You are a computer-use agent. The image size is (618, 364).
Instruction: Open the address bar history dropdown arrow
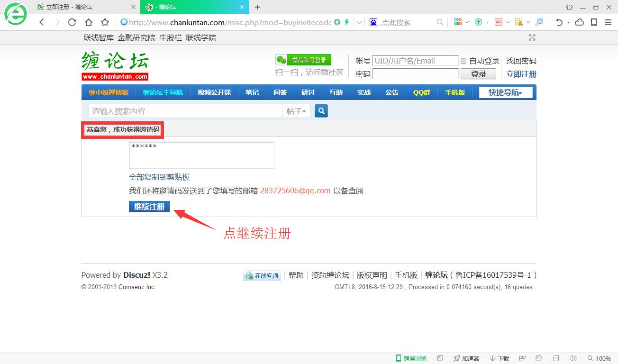pyautogui.click(x=359, y=22)
